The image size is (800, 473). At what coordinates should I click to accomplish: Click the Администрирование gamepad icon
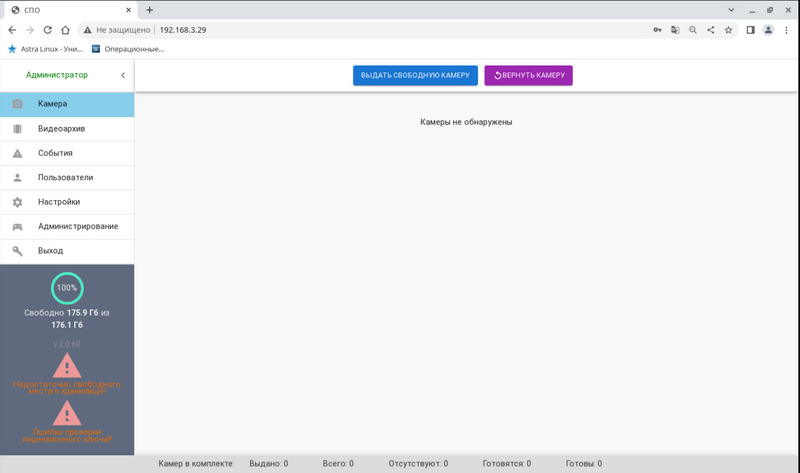(17, 227)
